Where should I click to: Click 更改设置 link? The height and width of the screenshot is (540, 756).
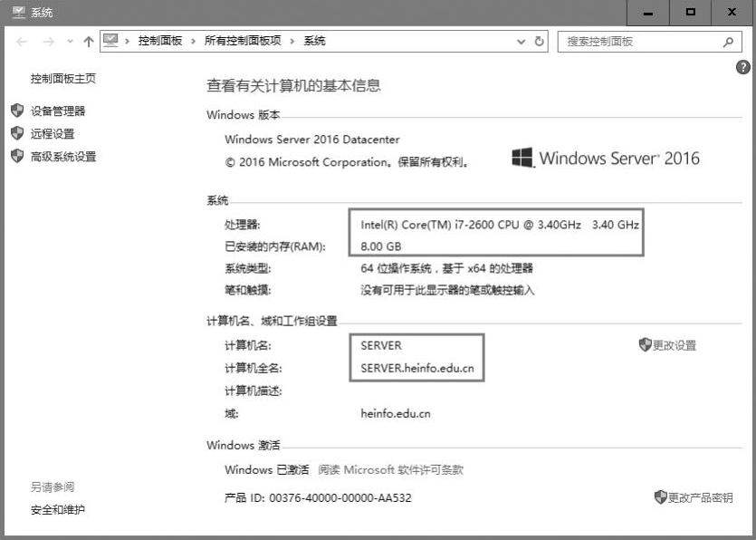tap(674, 345)
